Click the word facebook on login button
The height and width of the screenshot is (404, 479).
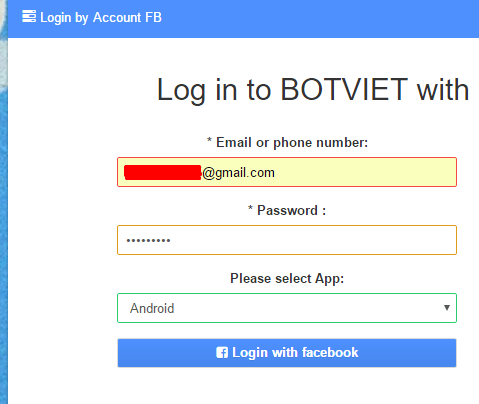pos(330,353)
